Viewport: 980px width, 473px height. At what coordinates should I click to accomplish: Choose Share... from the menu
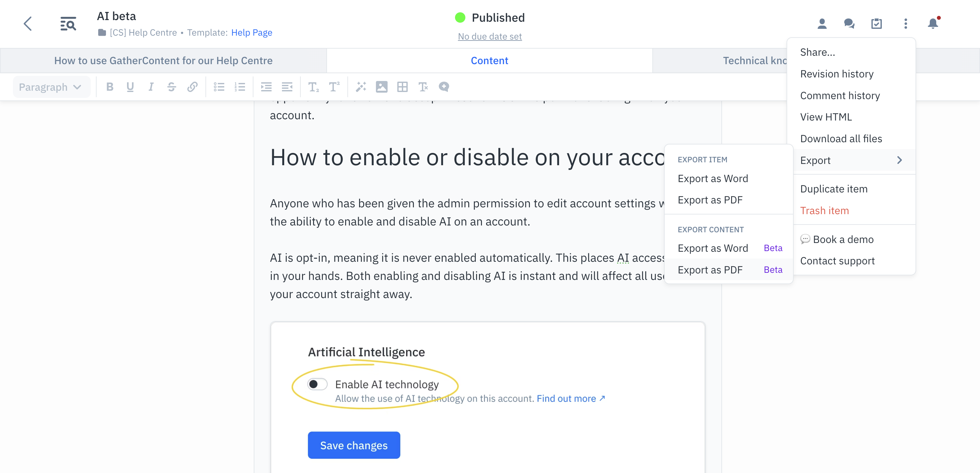coord(851,52)
